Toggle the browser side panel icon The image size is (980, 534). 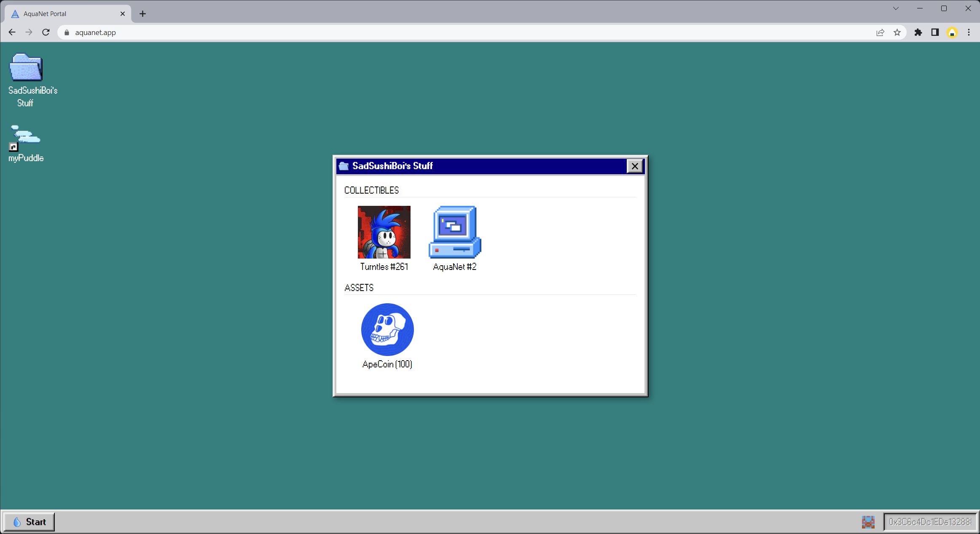coord(935,32)
